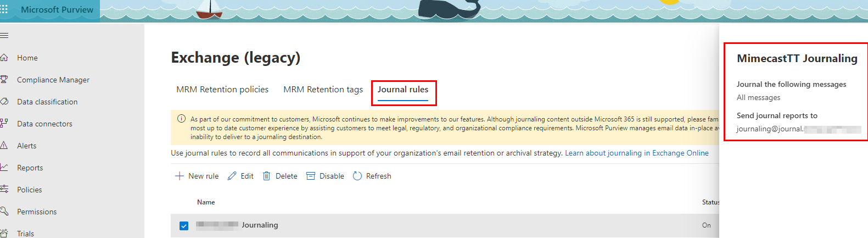This screenshot has width=868, height=238.
Task: Click the New rule button
Action: click(x=197, y=176)
